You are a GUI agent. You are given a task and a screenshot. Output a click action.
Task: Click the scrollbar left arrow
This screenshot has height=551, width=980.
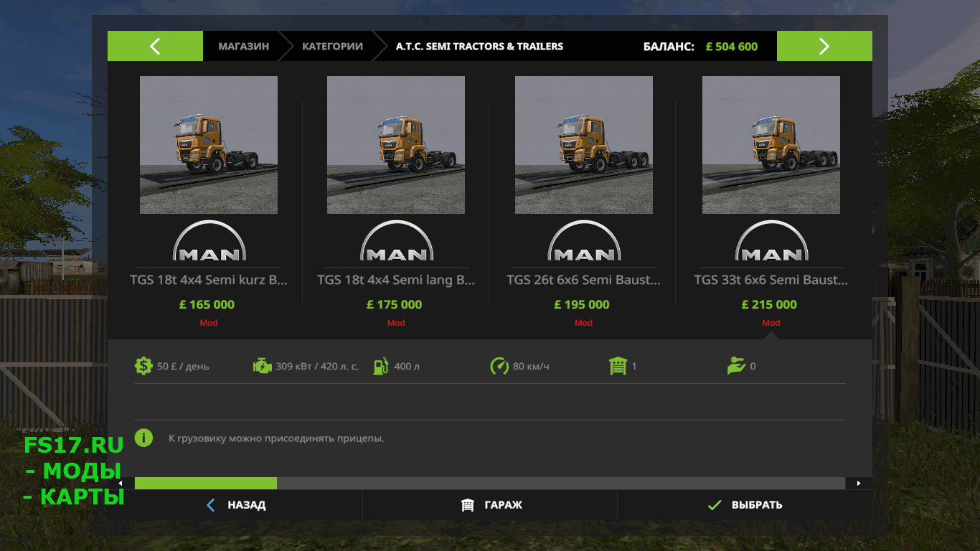pos(121,484)
